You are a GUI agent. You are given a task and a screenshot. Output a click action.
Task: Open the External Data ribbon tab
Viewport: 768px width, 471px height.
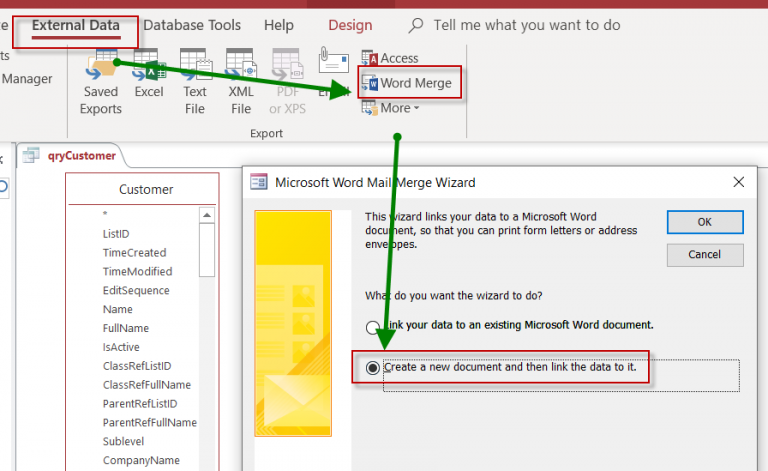coord(75,25)
